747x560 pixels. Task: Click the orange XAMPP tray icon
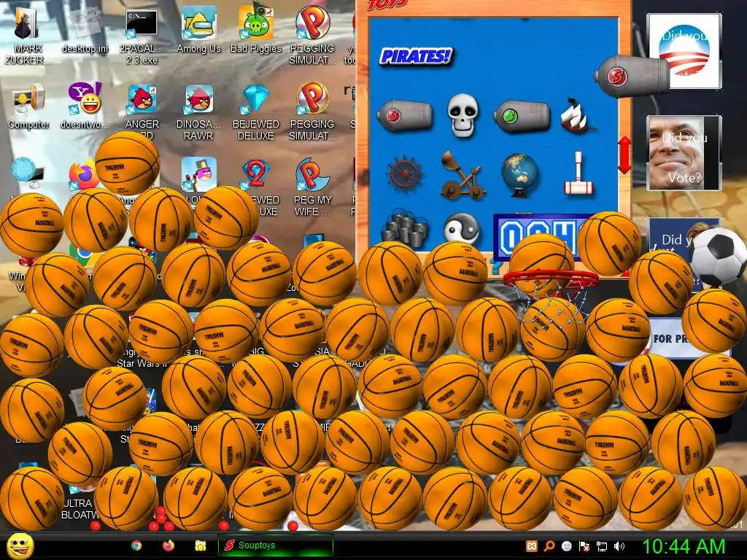[531, 546]
